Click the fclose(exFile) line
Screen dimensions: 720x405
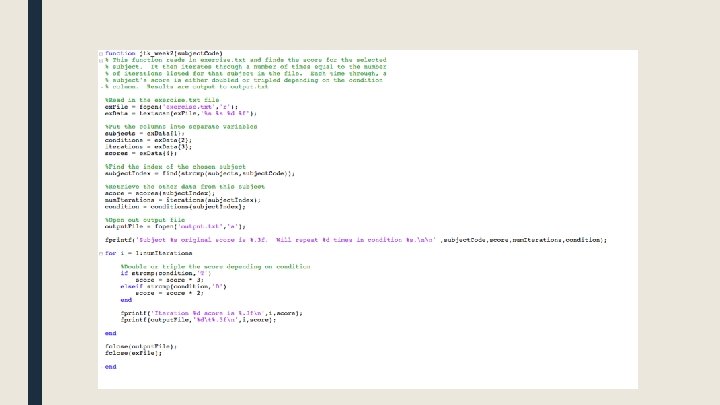click(133, 354)
